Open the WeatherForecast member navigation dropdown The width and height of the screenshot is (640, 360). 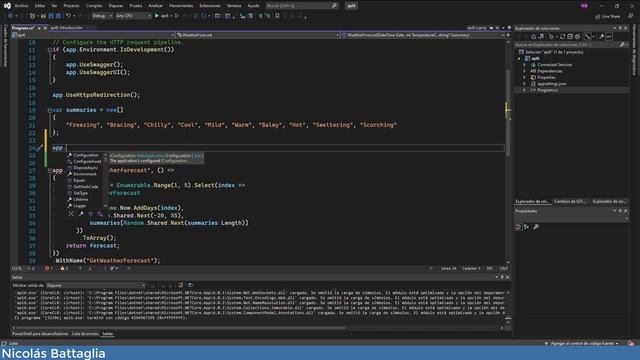(423, 35)
